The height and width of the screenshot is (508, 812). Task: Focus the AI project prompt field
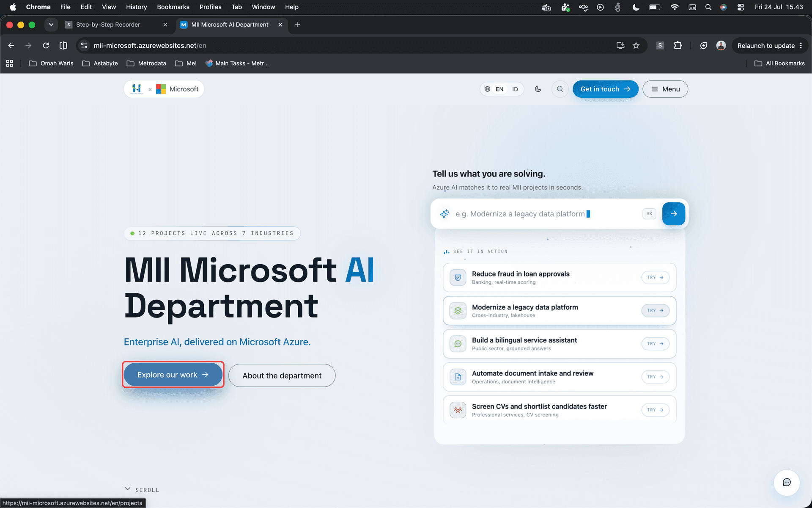(546, 214)
